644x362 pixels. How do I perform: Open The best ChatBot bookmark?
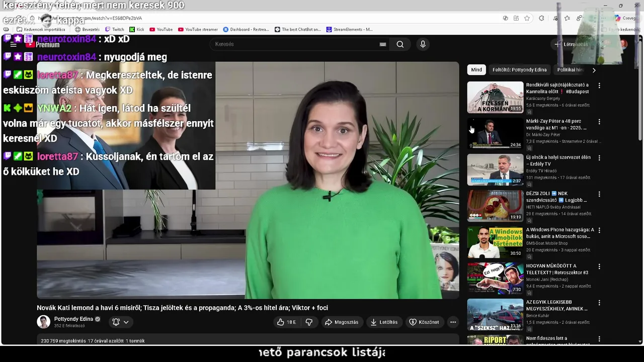(297, 29)
